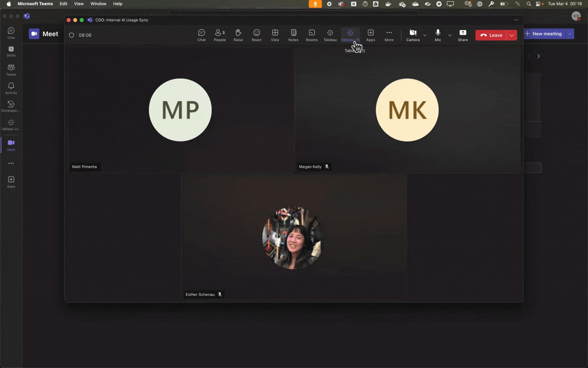Share your screen content

pos(463,35)
